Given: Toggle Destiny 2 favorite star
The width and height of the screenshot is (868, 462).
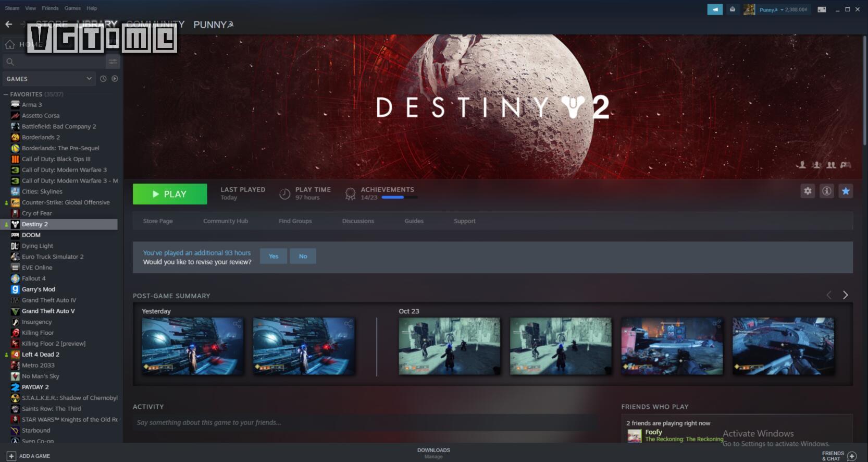Looking at the screenshot, I should point(846,191).
